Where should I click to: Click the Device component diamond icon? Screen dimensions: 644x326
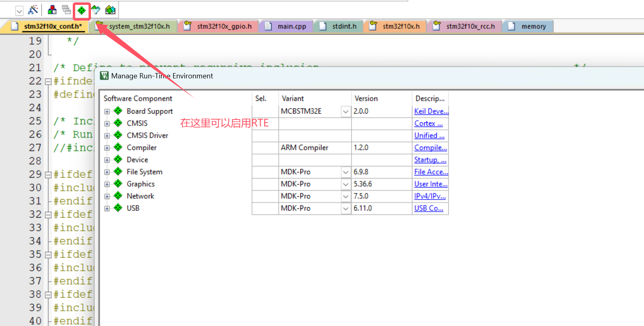[118, 159]
